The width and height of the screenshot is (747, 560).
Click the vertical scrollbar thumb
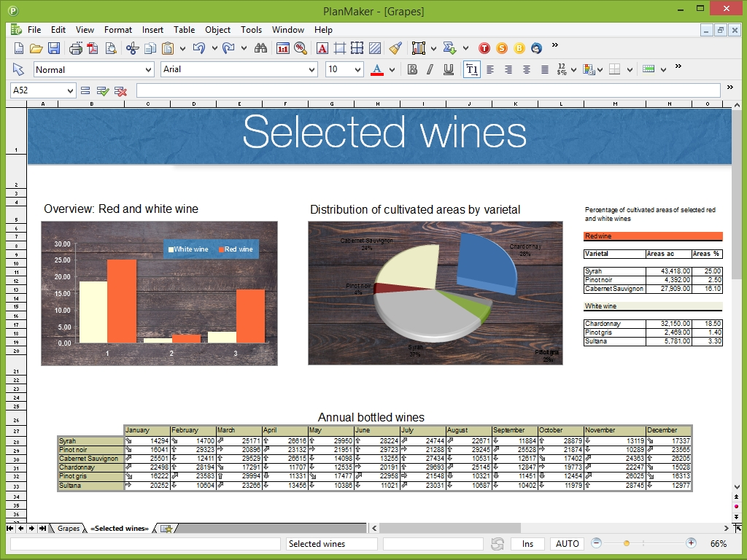point(737,195)
